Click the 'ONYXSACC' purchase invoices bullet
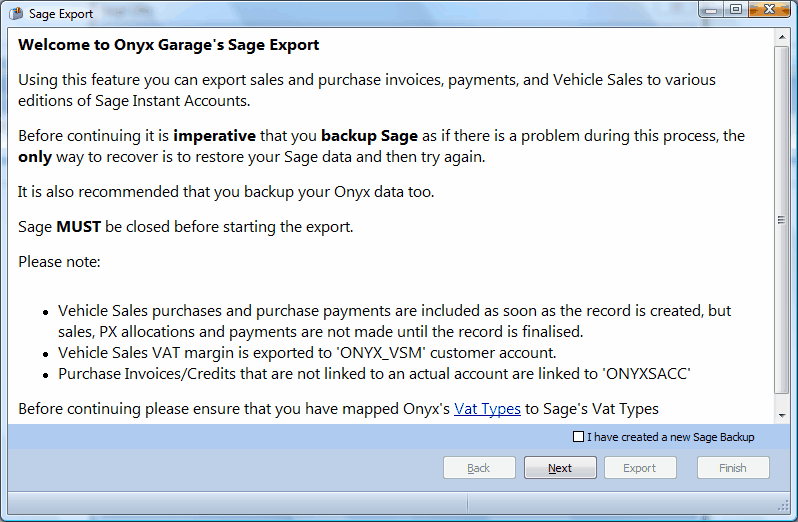The height and width of the screenshot is (522, 798). click(x=374, y=373)
